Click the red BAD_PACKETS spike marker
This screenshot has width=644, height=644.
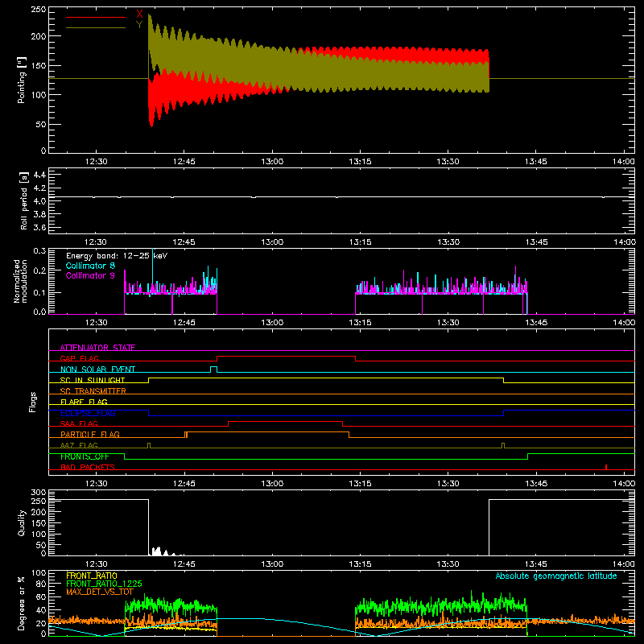[x=606, y=467]
